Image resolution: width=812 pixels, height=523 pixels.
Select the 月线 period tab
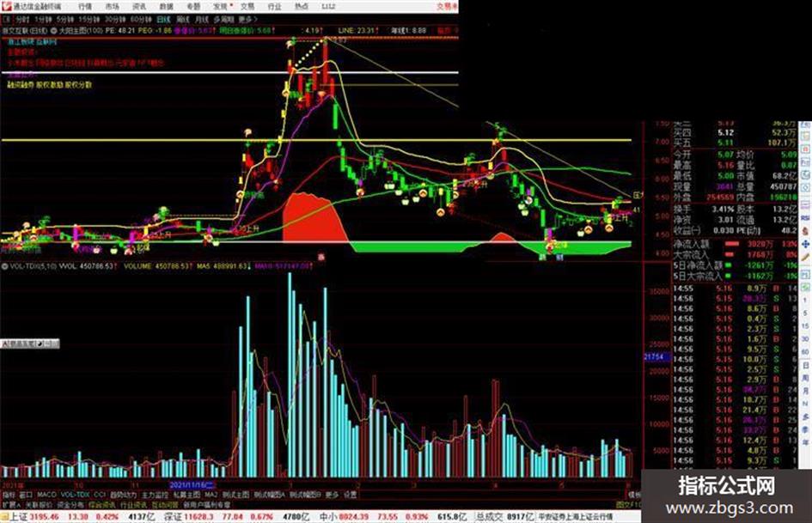click(x=201, y=20)
